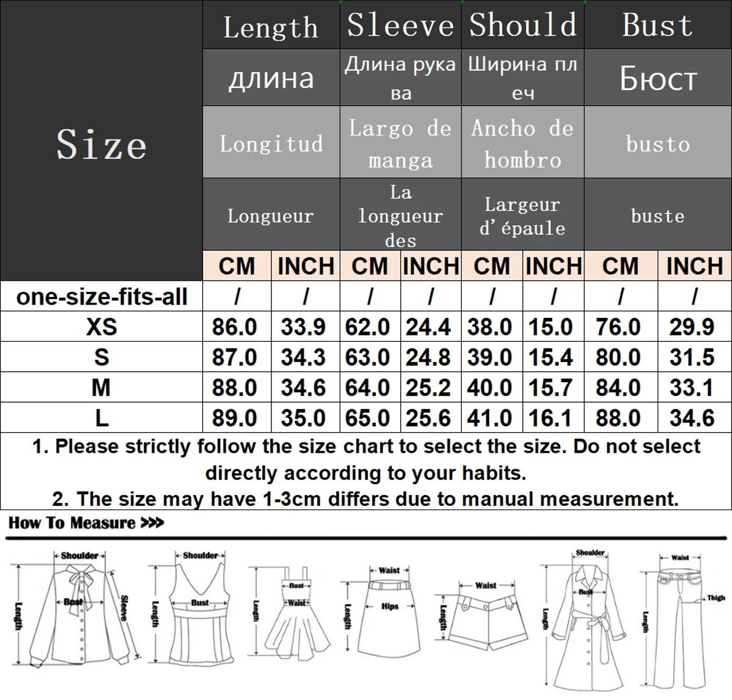Select the S size row label
The height and width of the screenshot is (700, 732).
(101, 357)
